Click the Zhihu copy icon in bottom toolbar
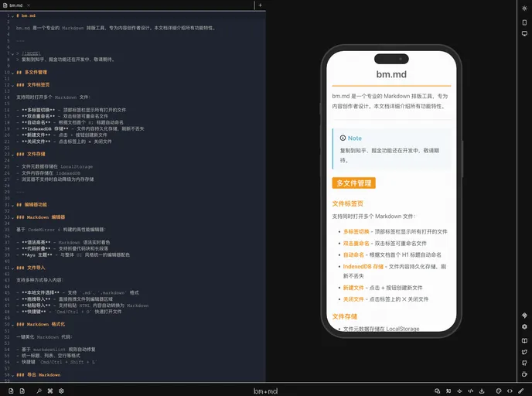 point(448,391)
